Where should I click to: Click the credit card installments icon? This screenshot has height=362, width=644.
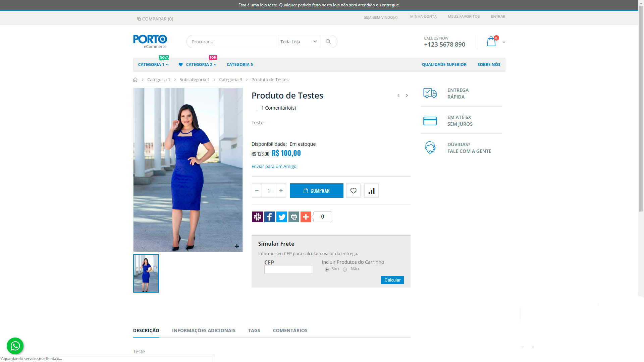pos(430,121)
